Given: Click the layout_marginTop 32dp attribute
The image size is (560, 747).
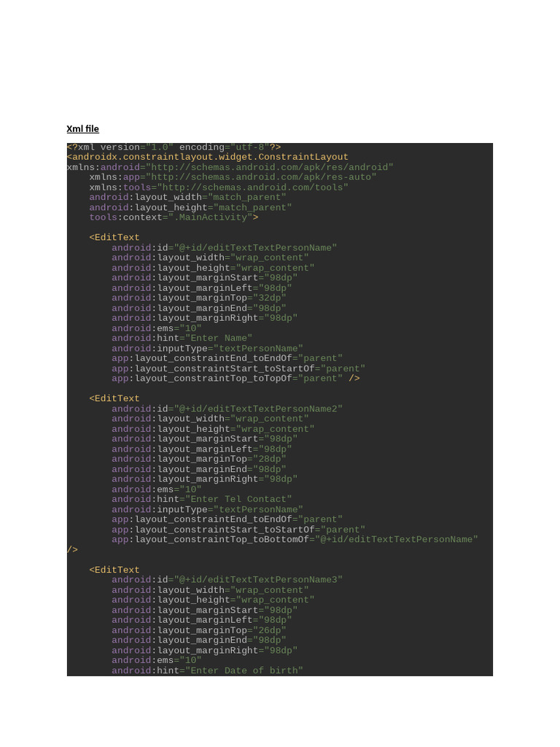Looking at the screenshot, I should click(x=199, y=298).
